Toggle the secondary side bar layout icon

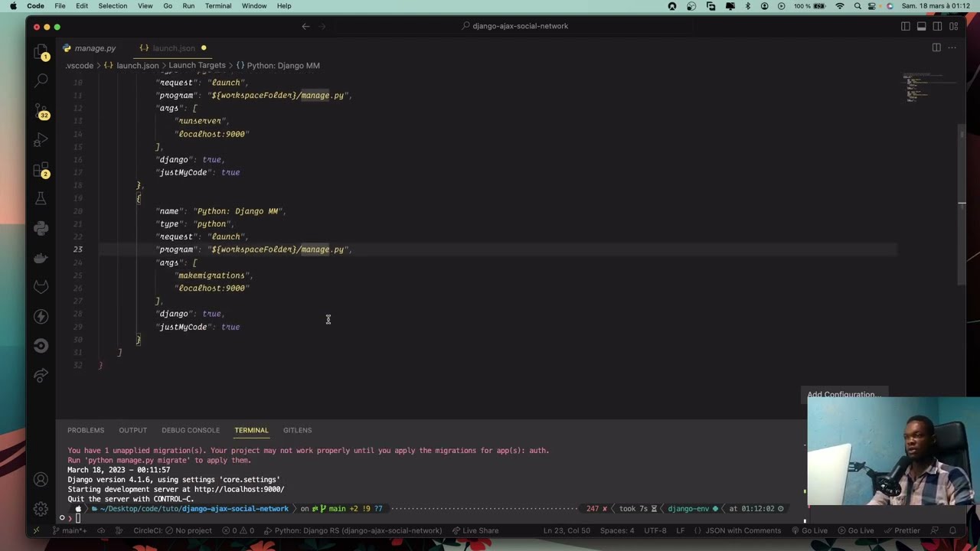click(x=938, y=26)
